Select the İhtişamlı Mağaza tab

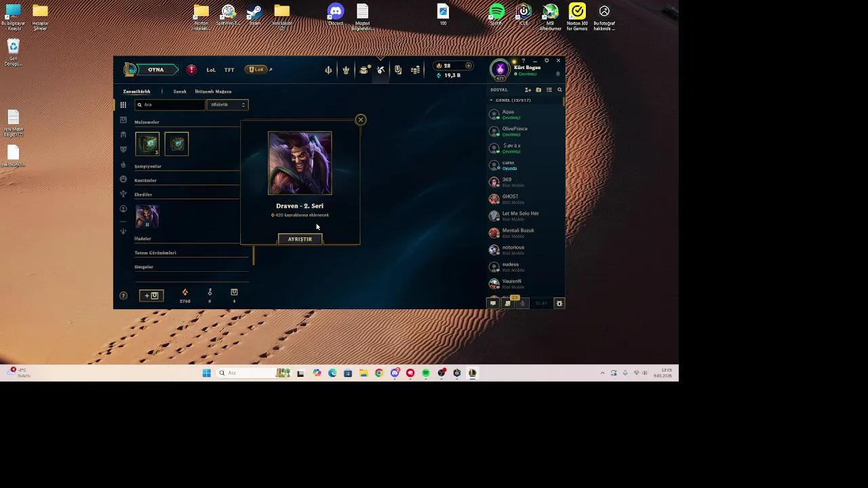point(213,91)
